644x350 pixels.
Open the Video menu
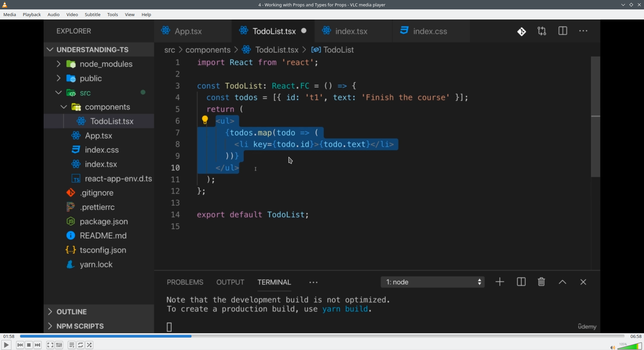(72, 14)
